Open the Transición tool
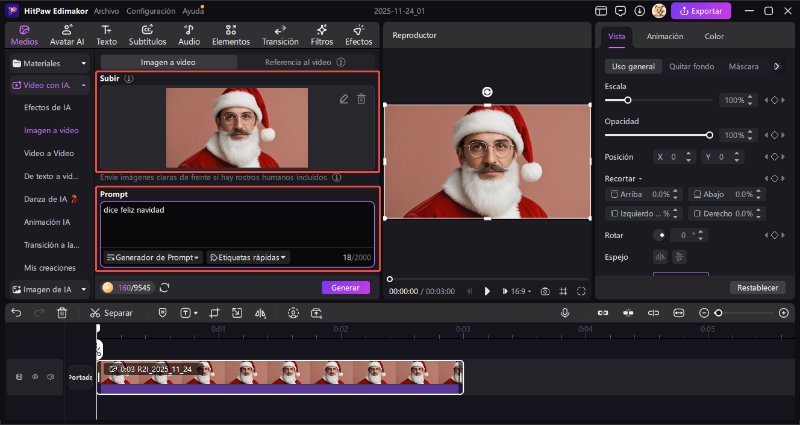The height and width of the screenshot is (425, 800). (x=280, y=35)
